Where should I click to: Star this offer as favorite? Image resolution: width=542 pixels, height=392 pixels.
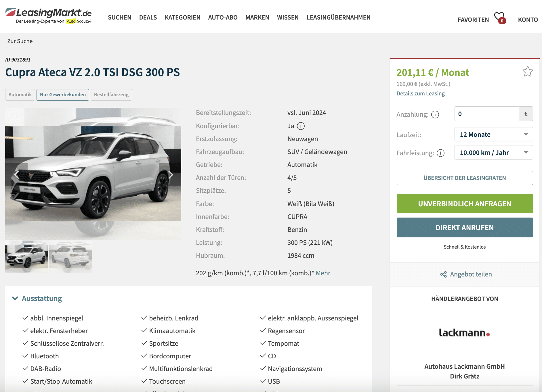coord(528,72)
